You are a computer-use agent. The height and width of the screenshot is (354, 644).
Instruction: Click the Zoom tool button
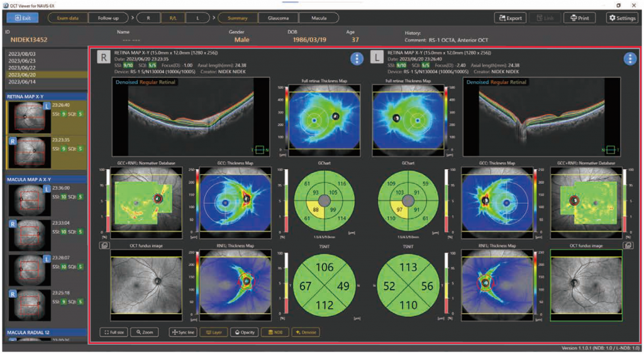click(145, 332)
